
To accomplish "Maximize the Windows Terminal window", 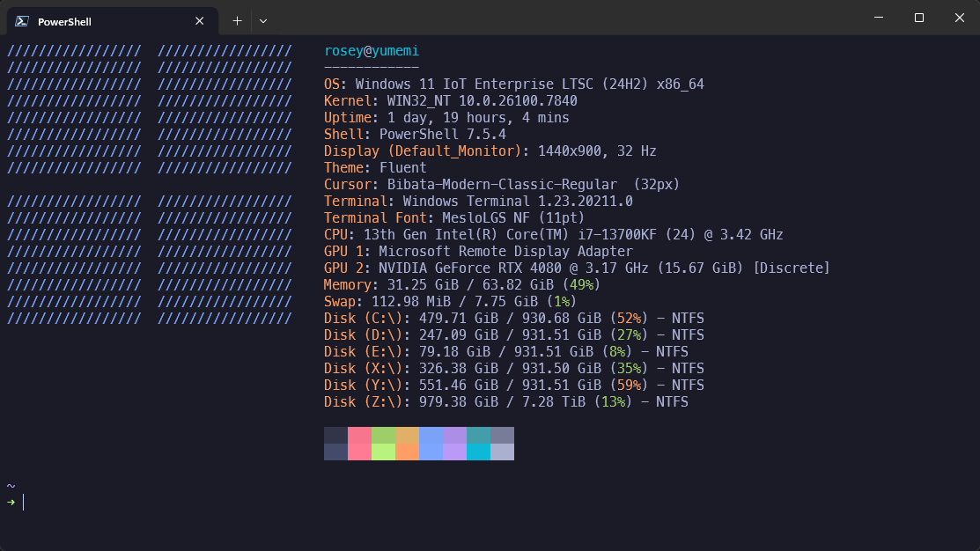I will (918, 18).
